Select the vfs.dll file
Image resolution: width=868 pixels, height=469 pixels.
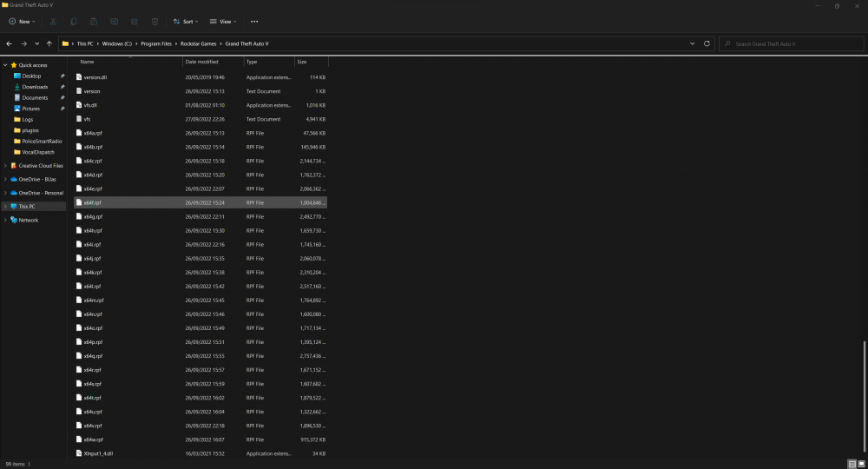[201, 105]
